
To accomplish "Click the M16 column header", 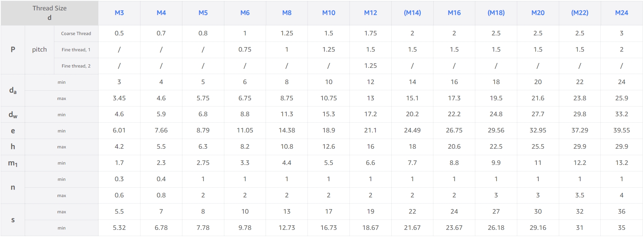I will pos(454,13).
